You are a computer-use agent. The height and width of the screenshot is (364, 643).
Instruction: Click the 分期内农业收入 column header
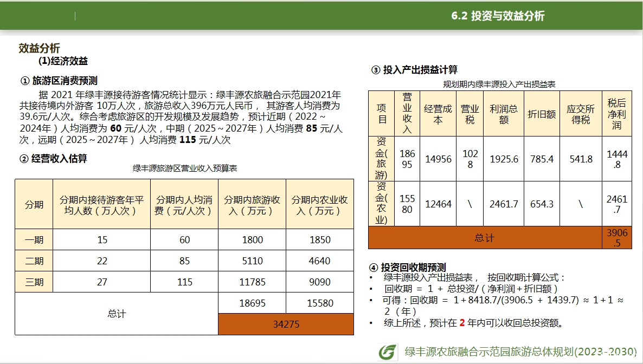[x=319, y=205]
